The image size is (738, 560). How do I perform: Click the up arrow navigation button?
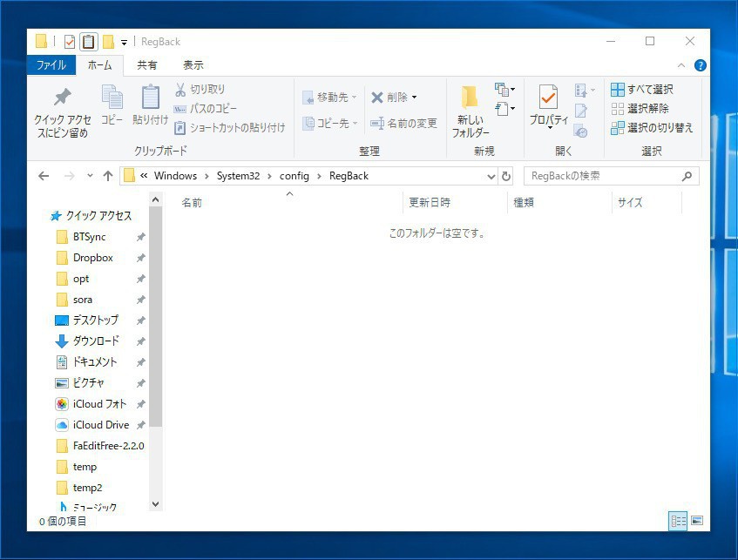(108, 176)
